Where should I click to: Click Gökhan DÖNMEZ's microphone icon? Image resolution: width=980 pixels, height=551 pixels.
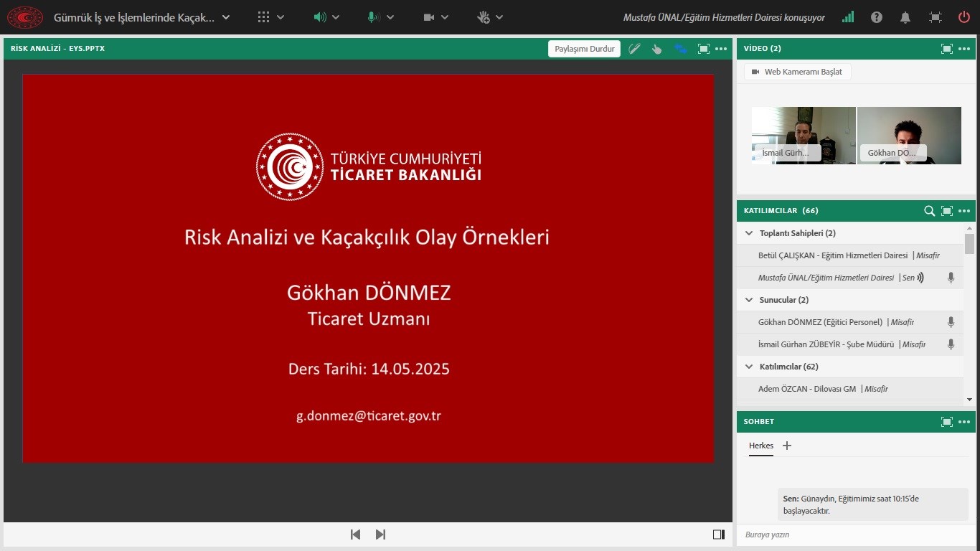pyautogui.click(x=951, y=322)
